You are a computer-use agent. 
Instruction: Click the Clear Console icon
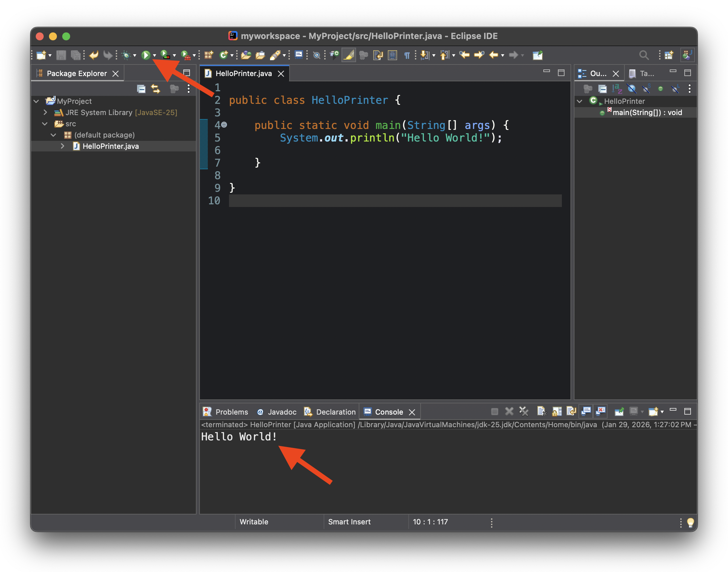click(541, 411)
